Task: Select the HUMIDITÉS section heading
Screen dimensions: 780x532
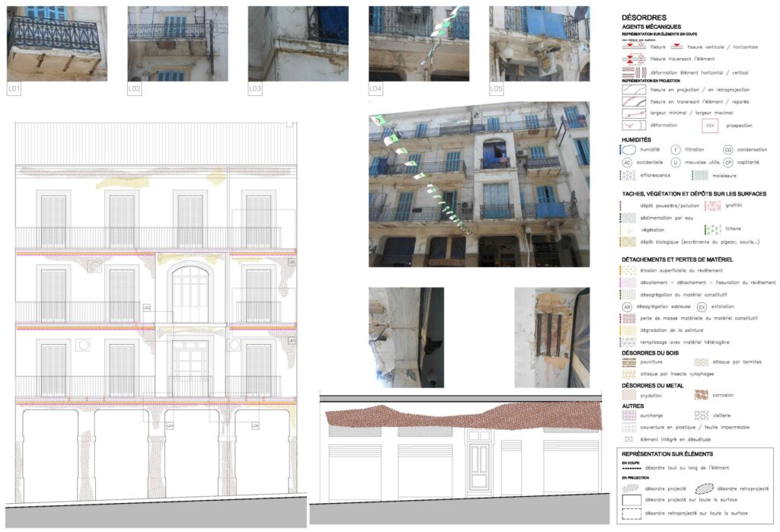Action: 637,140
